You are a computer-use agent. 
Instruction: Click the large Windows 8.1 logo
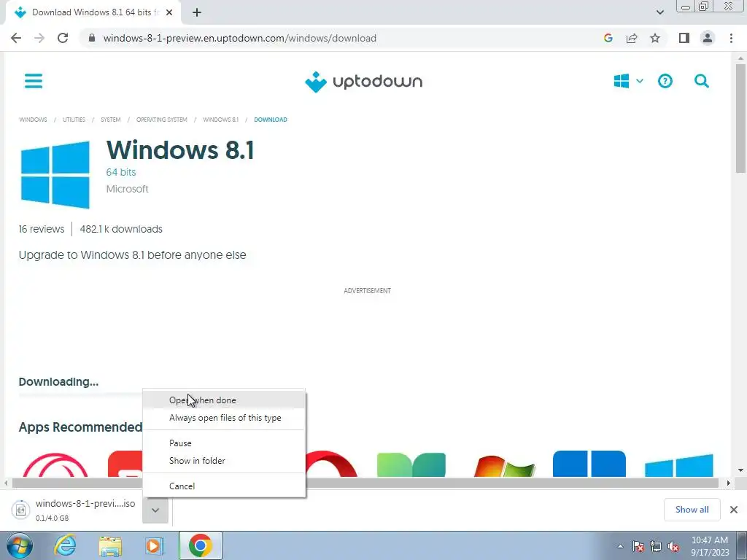pos(55,175)
